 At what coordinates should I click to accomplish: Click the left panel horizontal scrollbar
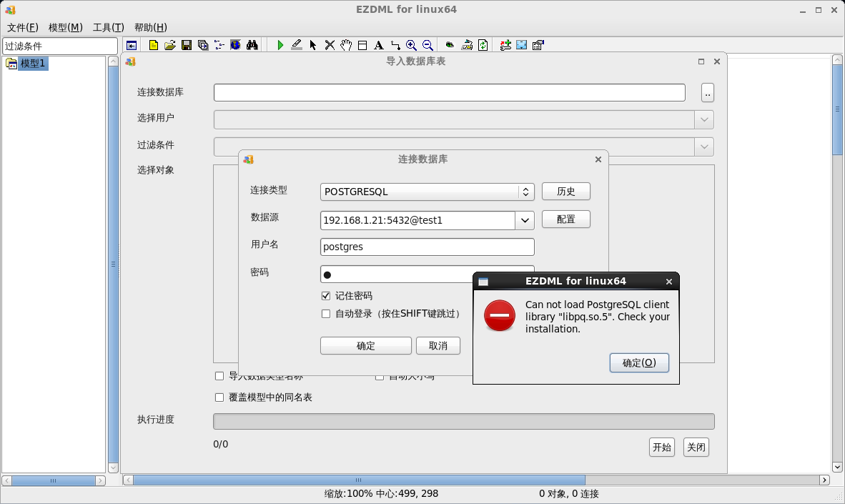pyautogui.click(x=54, y=480)
